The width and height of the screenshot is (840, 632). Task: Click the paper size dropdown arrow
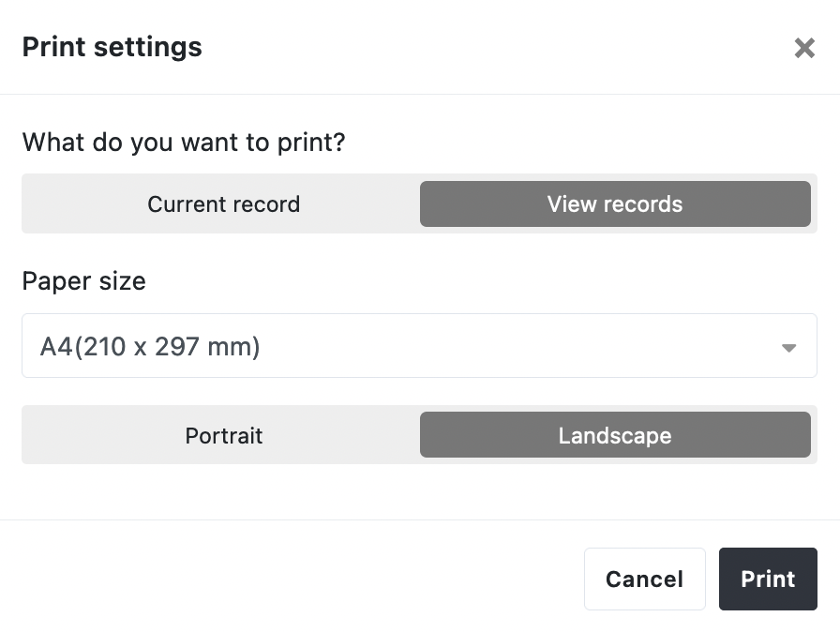(788, 348)
